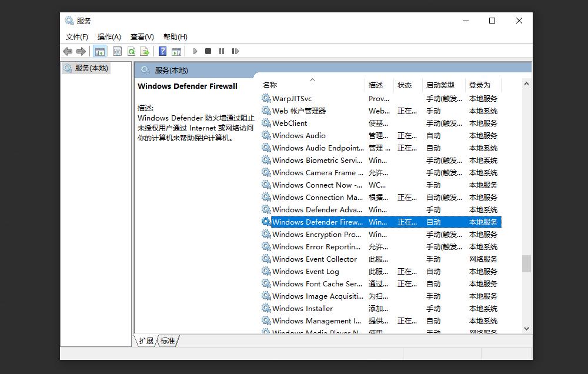
Task: Click gear icon beside Windows Management Instrumentation
Action: pyautogui.click(x=266, y=320)
